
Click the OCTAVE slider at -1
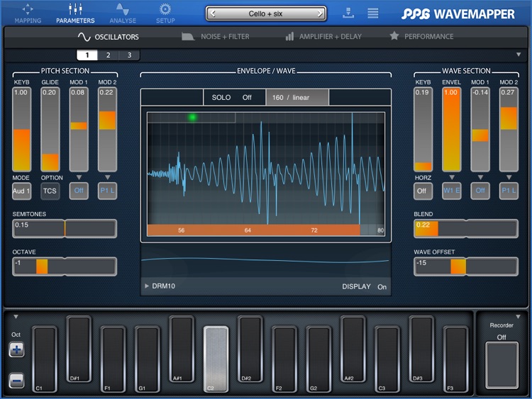(65, 266)
